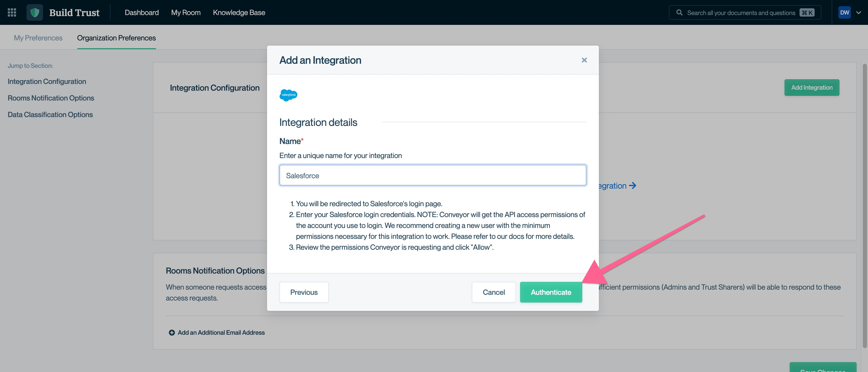Click the blue arrow next to integration link

[633, 185]
